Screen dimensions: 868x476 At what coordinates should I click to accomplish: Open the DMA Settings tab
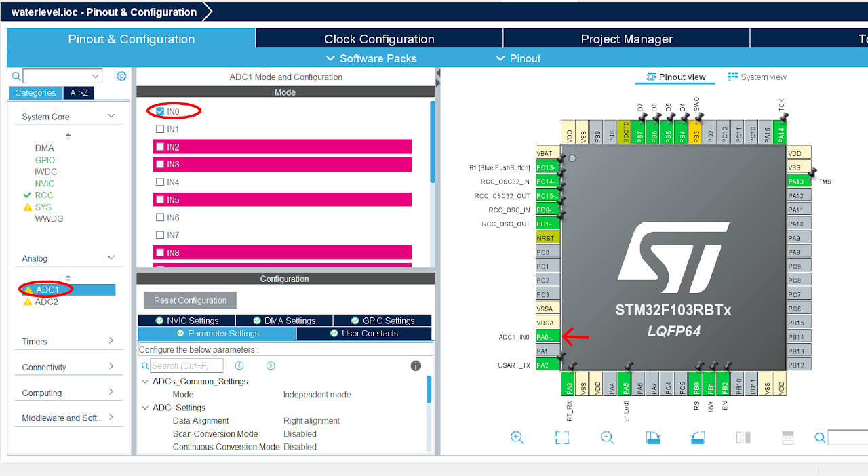tap(284, 321)
